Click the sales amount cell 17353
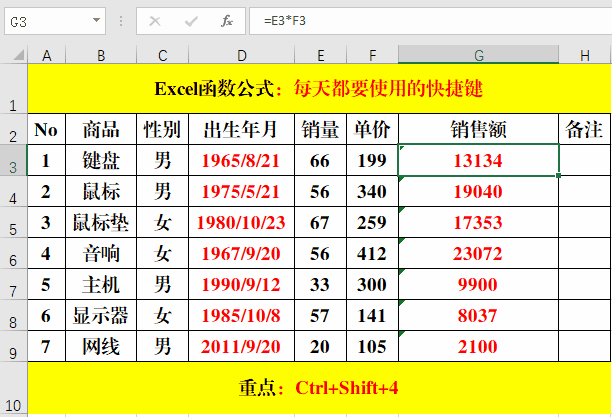This screenshot has width=612, height=417. [479, 222]
